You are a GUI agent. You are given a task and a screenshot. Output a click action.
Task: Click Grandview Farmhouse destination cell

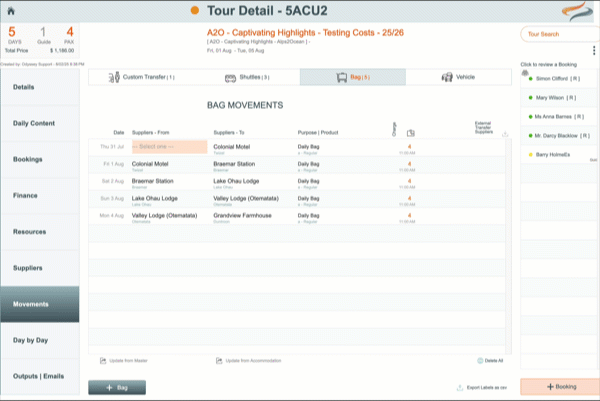point(242,215)
